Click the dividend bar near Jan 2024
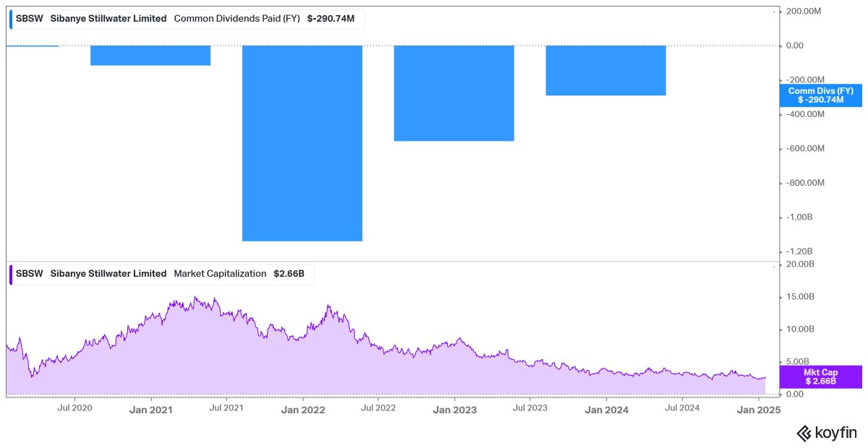The width and height of the screenshot is (868, 448). pyautogui.click(x=605, y=70)
